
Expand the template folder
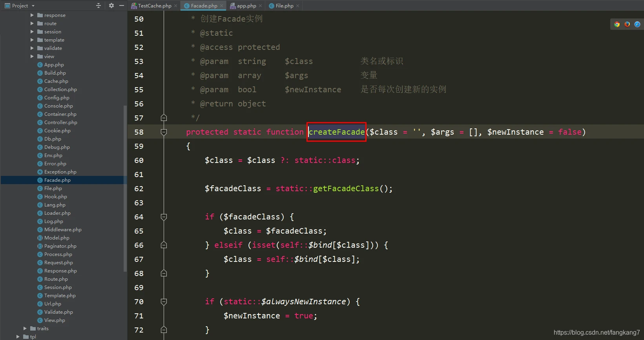(x=32, y=40)
